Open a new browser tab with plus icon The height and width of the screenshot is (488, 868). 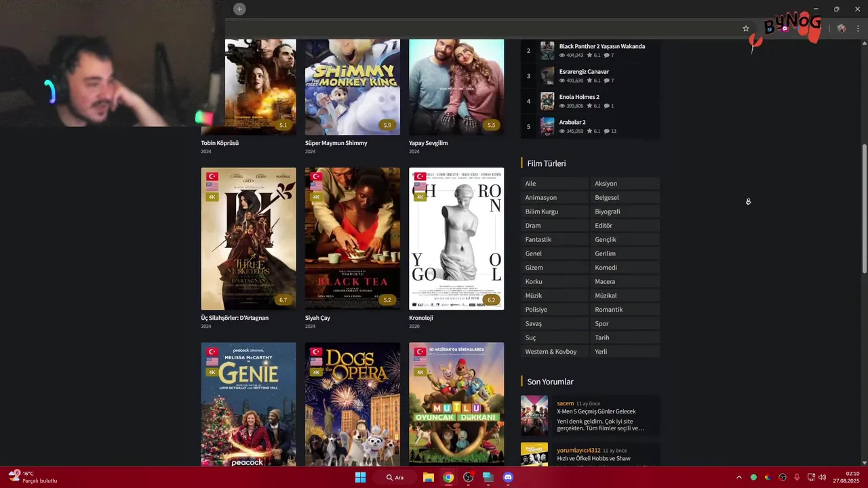pyautogui.click(x=239, y=9)
